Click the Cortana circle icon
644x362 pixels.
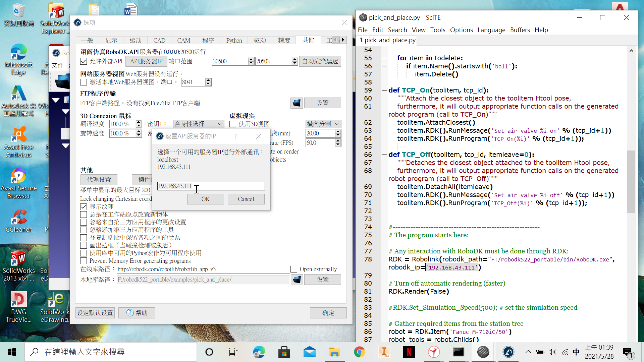209,352
